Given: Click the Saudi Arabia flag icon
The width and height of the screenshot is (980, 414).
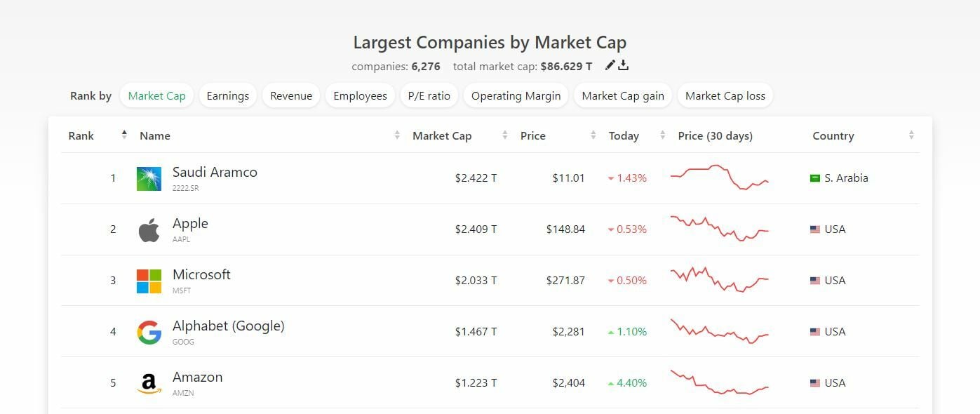Looking at the screenshot, I should pyautogui.click(x=815, y=178).
